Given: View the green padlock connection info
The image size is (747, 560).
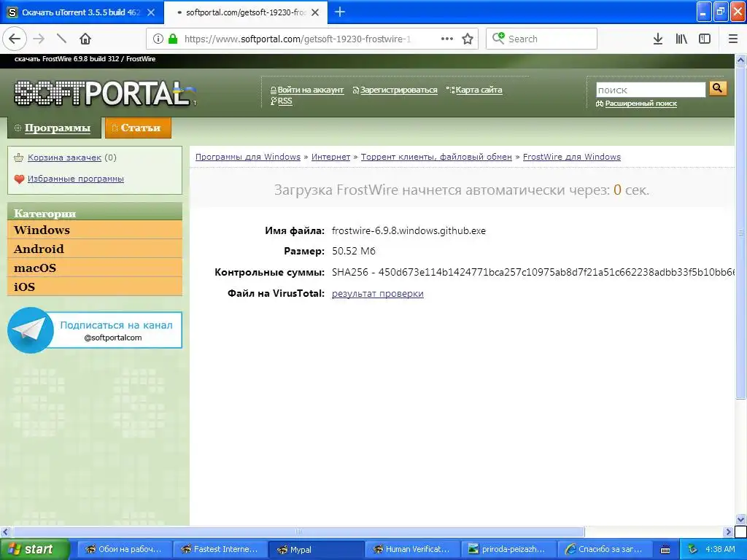Looking at the screenshot, I should (173, 39).
